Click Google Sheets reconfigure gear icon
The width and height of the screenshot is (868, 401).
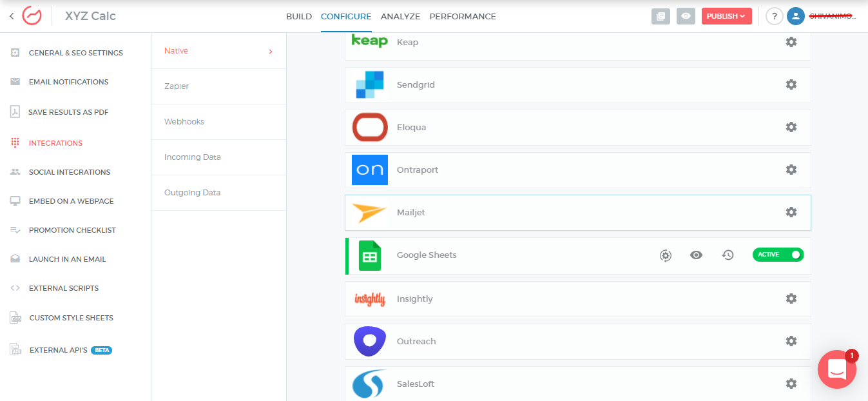[666, 255]
